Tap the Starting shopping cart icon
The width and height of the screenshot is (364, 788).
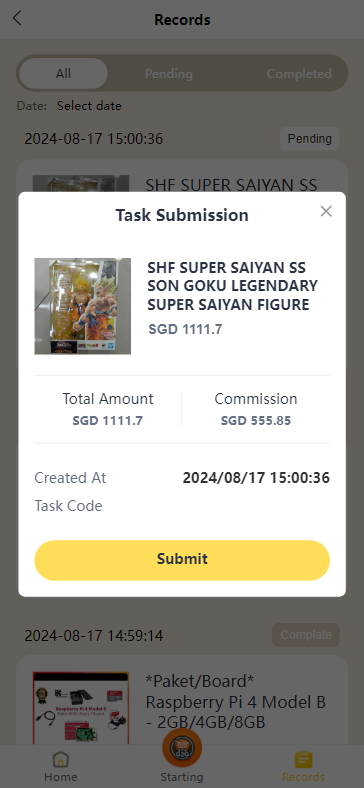pos(182,748)
